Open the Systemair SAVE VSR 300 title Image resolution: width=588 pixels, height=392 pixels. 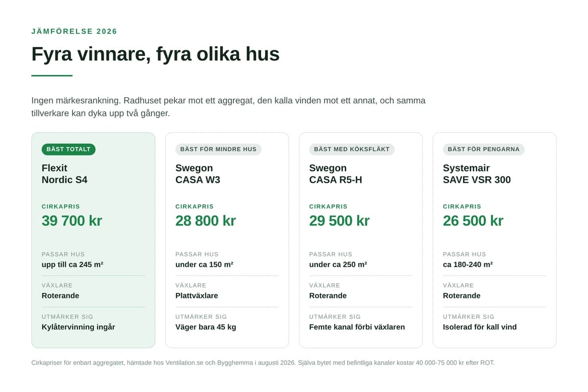click(x=477, y=174)
